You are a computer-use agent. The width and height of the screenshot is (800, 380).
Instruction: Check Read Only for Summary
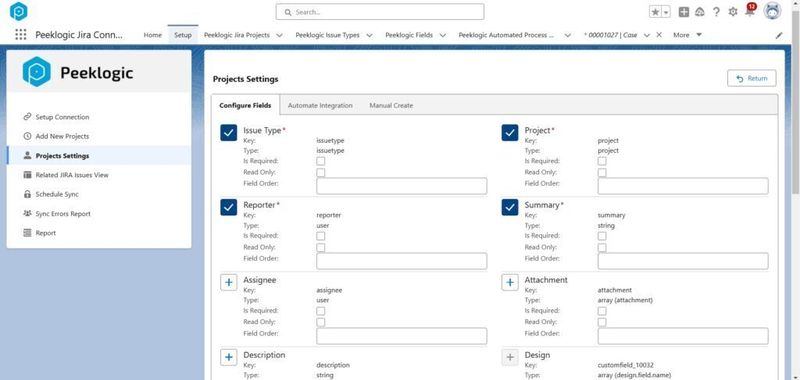pos(602,247)
